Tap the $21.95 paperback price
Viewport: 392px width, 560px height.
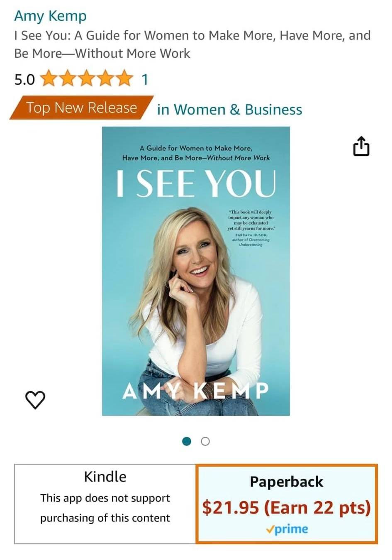click(231, 507)
